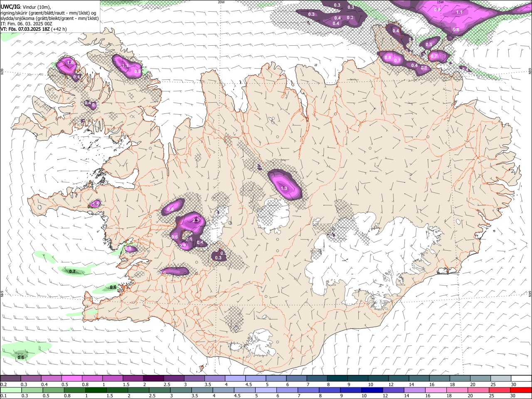Pick the pale mint swatch starting rain scale
The image size is (532, 399).
tap(11, 390)
